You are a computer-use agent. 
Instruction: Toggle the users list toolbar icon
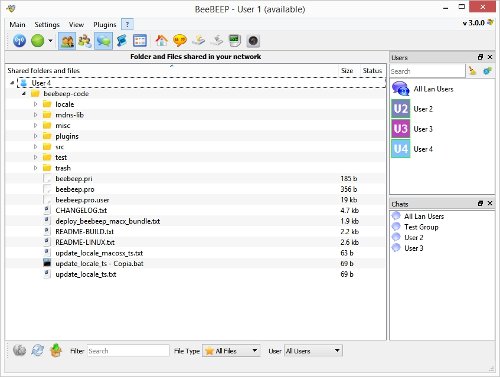click(67, 41)
